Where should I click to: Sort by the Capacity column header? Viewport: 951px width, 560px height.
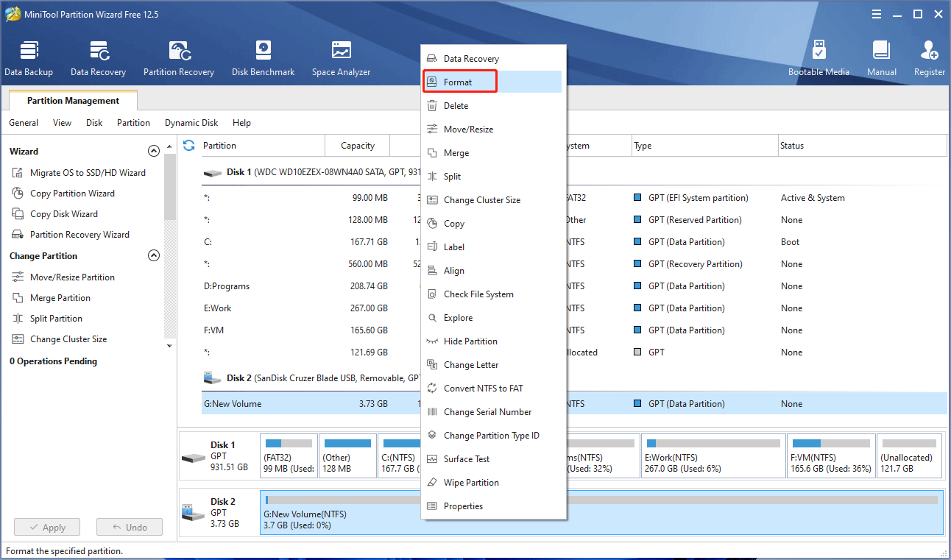(358, 146)
